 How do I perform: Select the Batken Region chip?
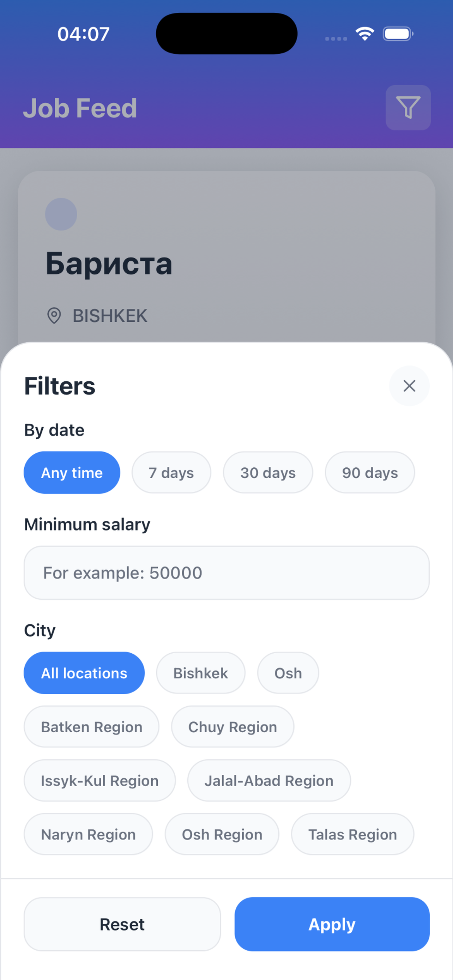(x=92, y=727)
